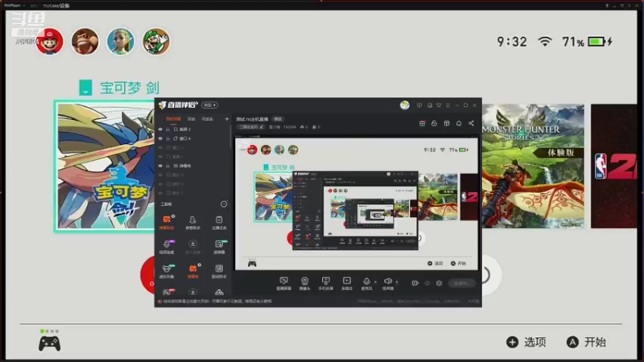644x362 pixels.
Task: Click the T-shirt skin icon in title bar
Action: [x=439, y=105]
